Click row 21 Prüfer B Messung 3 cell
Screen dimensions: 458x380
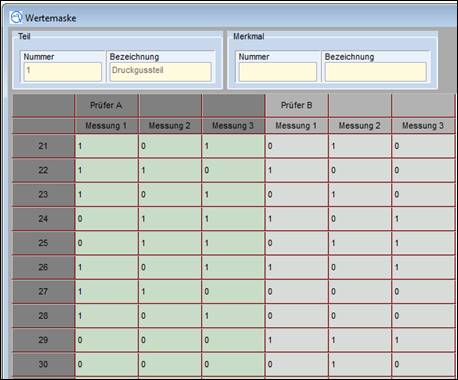pos(423,146)
